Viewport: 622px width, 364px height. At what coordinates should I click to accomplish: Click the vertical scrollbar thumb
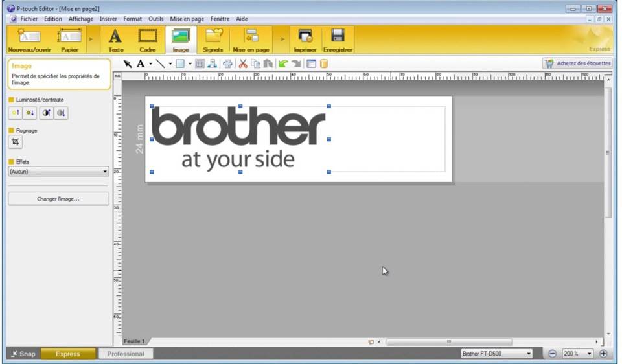click(608, 153)
